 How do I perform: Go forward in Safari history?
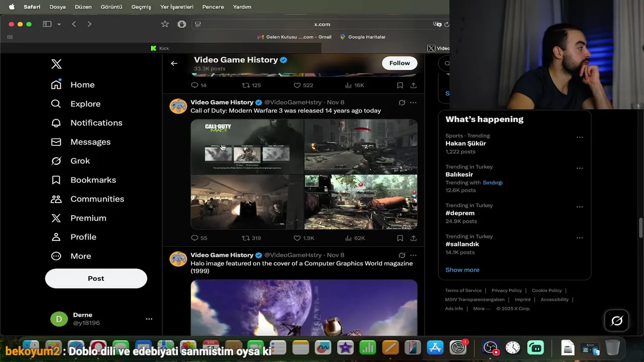coord(90,24)
